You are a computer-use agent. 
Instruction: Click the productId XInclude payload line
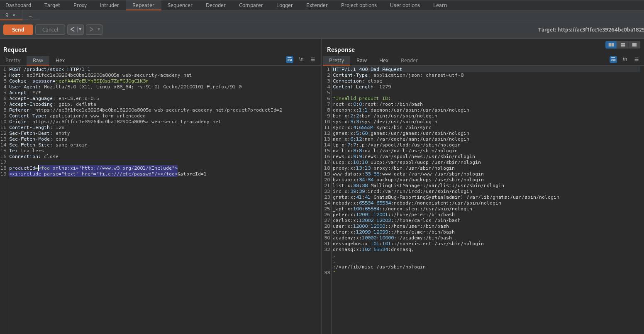coord(93,168)
